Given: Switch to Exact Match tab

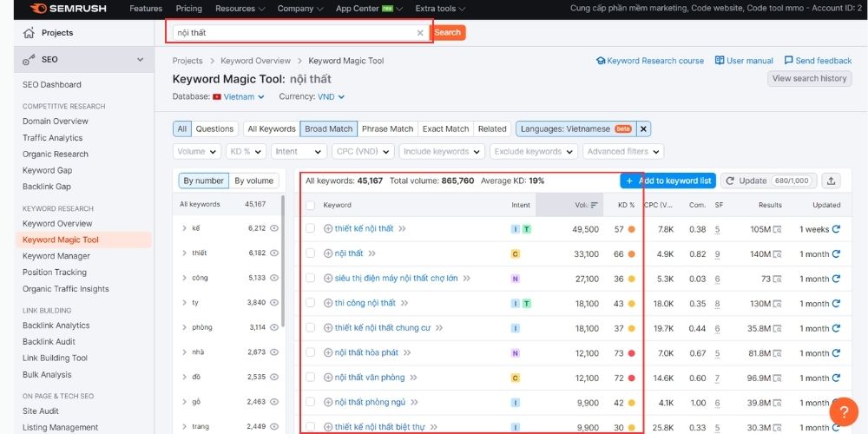Looking at the screenshot, I should pyautogui.click(x=445, y=129).
